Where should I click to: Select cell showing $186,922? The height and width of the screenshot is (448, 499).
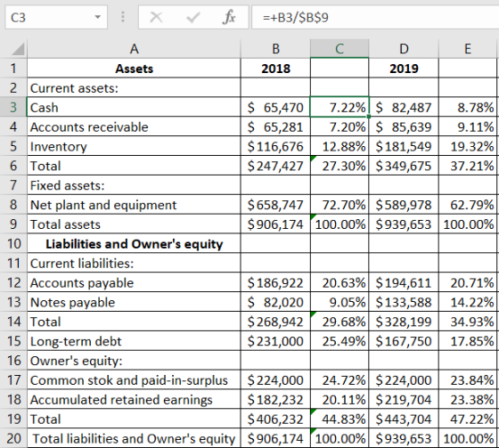tap(275, 282)
